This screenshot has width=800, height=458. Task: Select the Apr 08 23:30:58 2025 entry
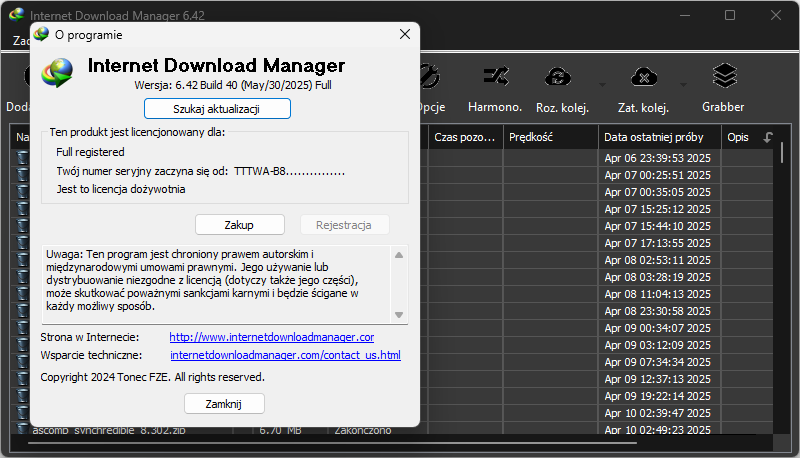658,311
